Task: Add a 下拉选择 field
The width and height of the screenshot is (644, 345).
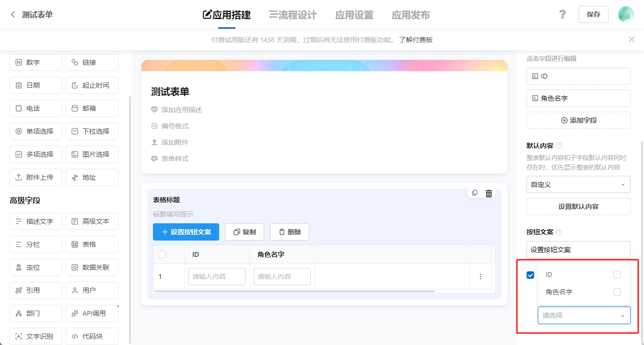Action: pyautogui.click(x=92, y=131)
